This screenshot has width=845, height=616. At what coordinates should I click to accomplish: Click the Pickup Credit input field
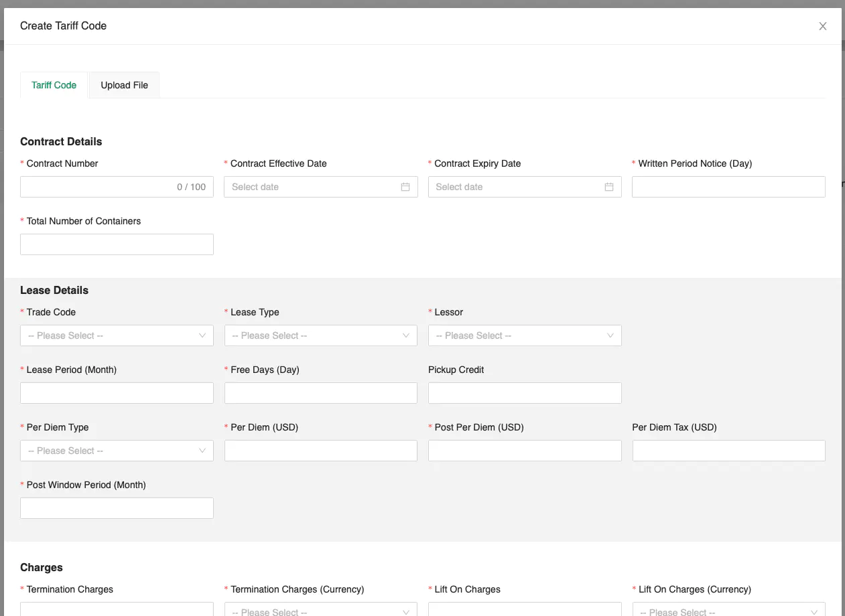[525, 393]
